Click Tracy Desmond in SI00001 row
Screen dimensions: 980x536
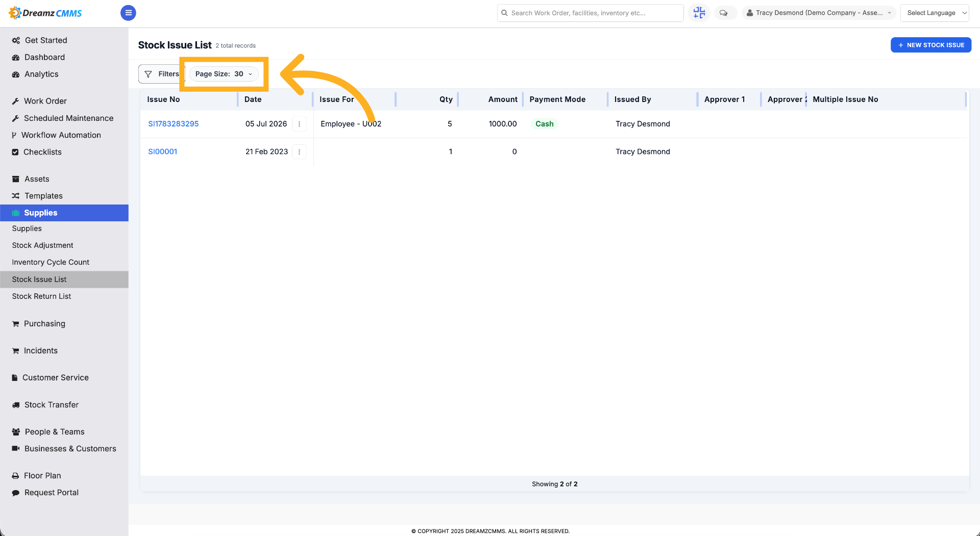[643, 151]
